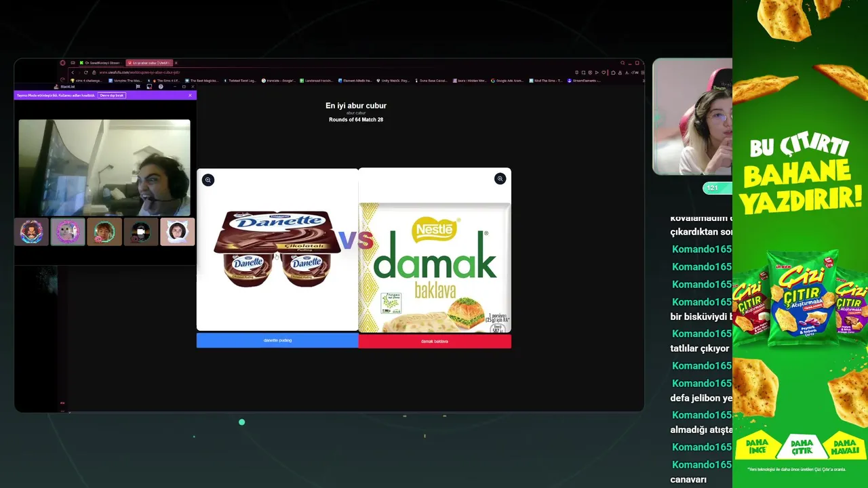The width and height of the screenshot is (868, 488).
Task: Switch to the Kick stream browser tab
Action: pos(100,63)
